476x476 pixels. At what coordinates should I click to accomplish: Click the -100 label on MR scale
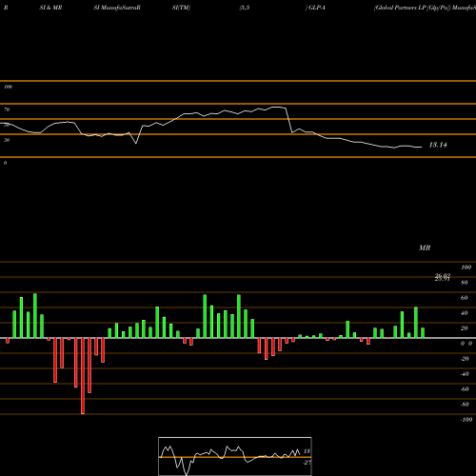[x=466, y=420]
